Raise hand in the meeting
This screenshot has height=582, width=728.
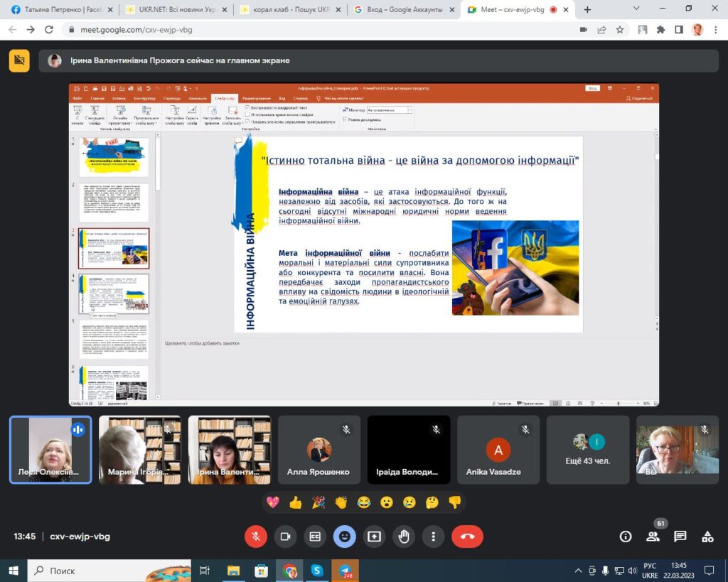click(404, 537)
